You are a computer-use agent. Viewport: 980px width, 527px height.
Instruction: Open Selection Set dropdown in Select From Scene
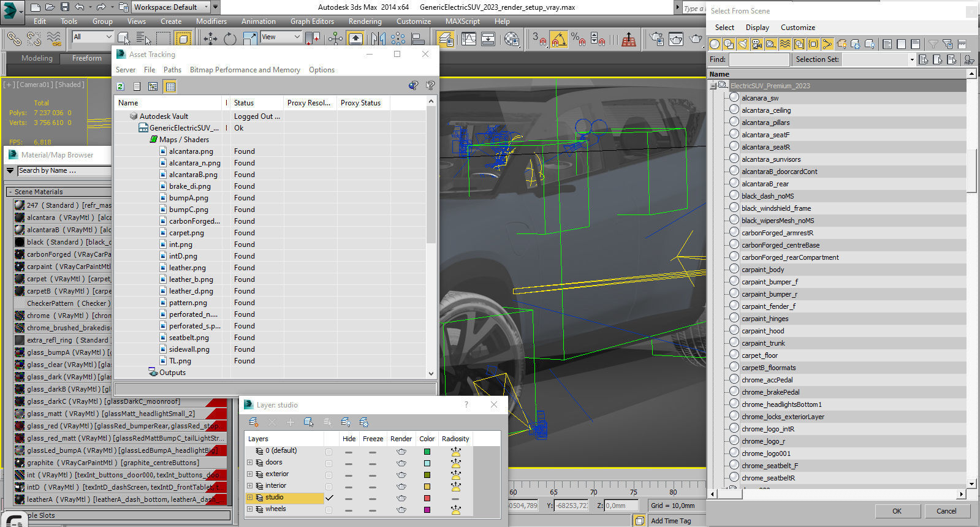911,59
